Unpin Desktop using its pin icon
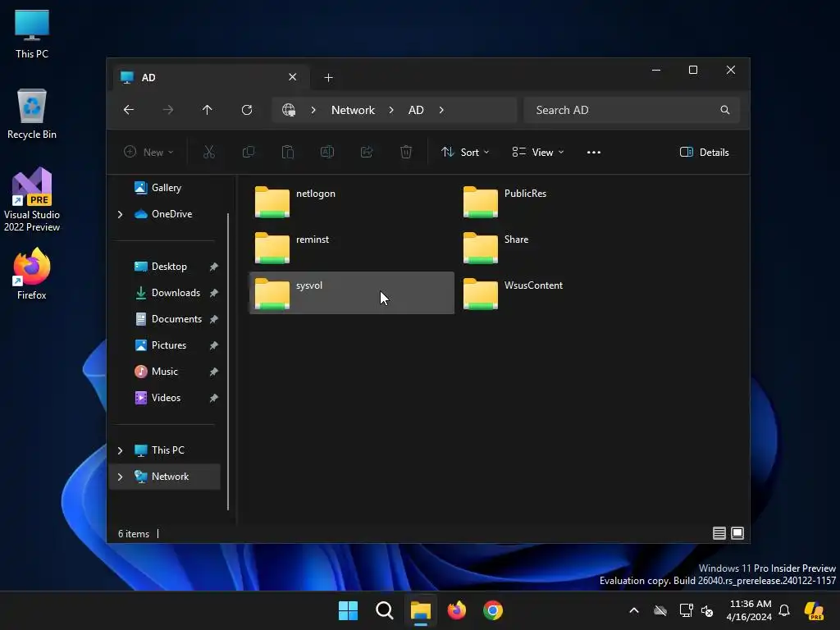 (214, 267)
